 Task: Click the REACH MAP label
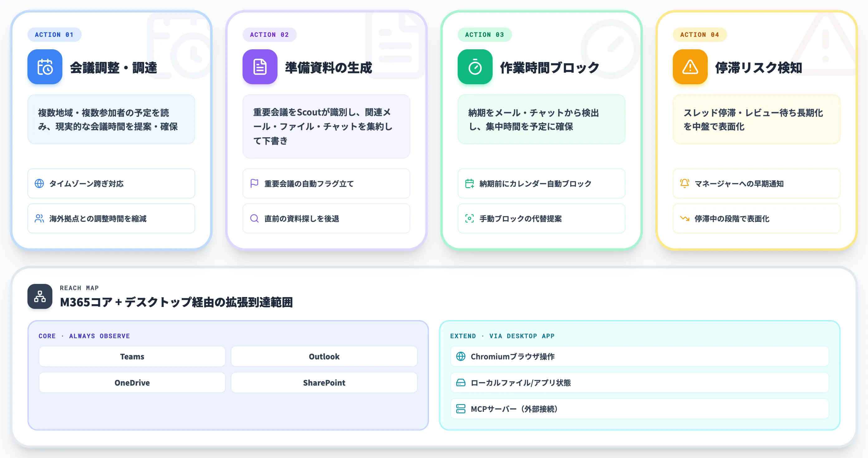(x=79, y=288)
